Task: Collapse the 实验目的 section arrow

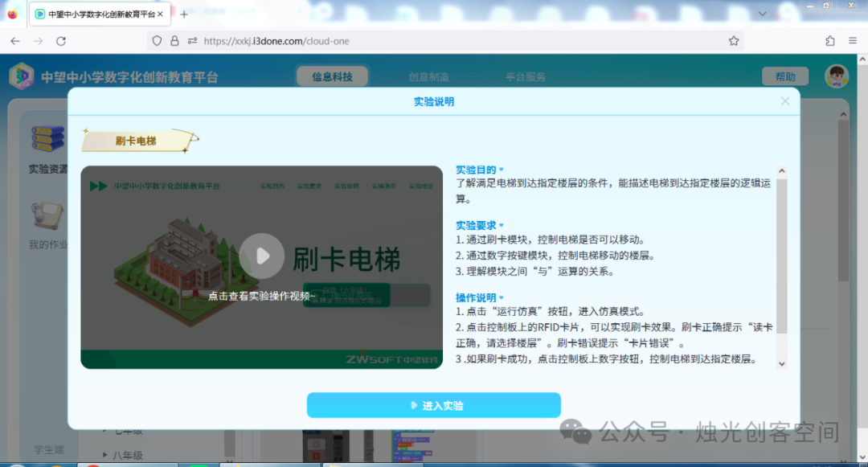Action: (x=502, y=170)
